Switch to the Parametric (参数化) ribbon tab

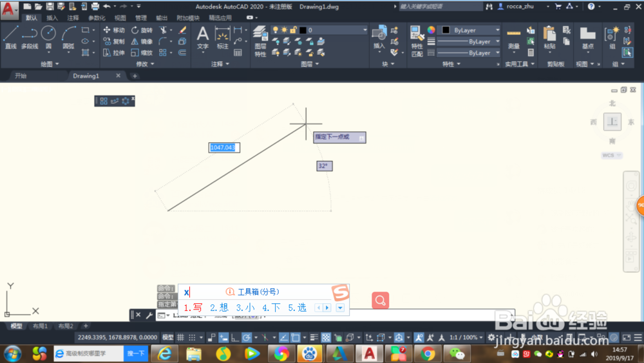[97, 17]
